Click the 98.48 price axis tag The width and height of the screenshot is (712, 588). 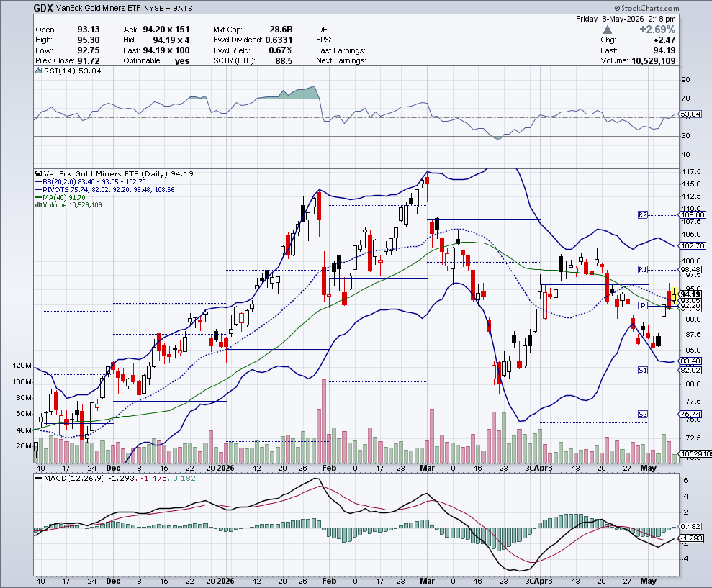[x=690, y=270]
